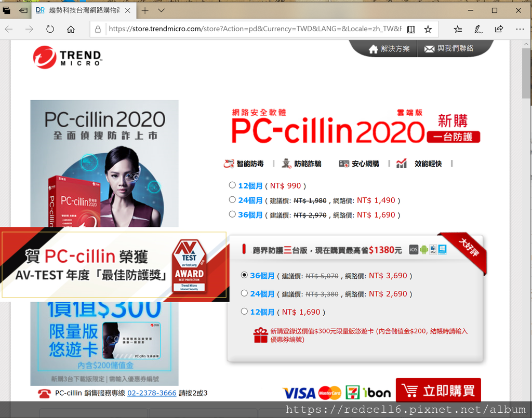The height and width of the screenshot is (418, 532).
Task: Open the Favorites hub icon
Action: [x=458, y=30]
